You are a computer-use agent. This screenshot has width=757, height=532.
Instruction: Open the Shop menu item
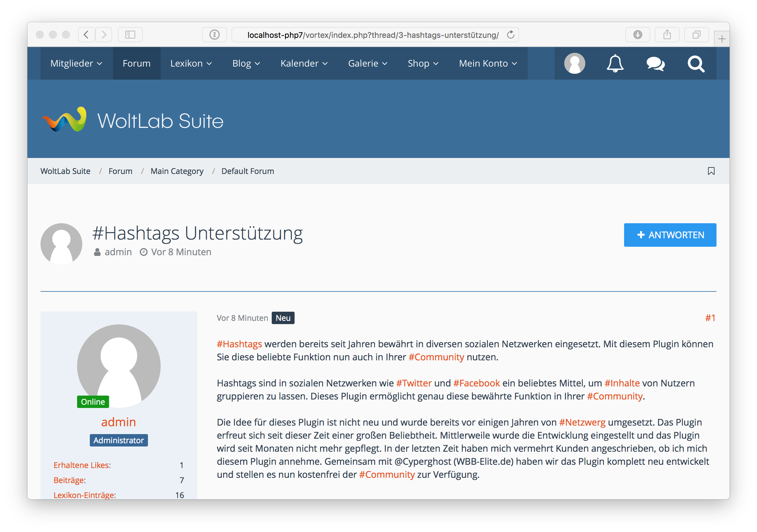423,63
